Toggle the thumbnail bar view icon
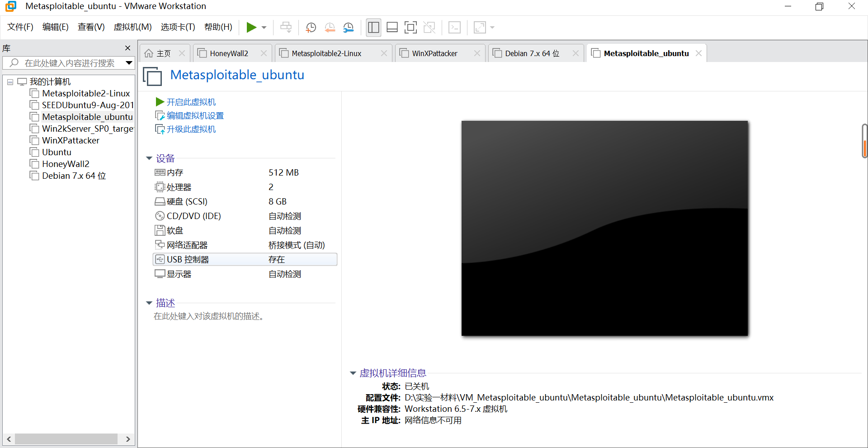 click(392, 28)
